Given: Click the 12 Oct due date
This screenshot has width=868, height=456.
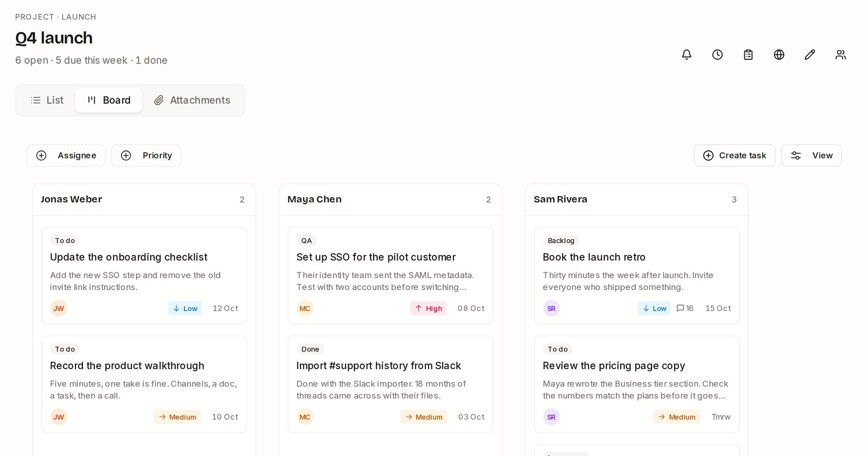Looking at the screenshot, I should pyautogui.click(x=225, y=308).
